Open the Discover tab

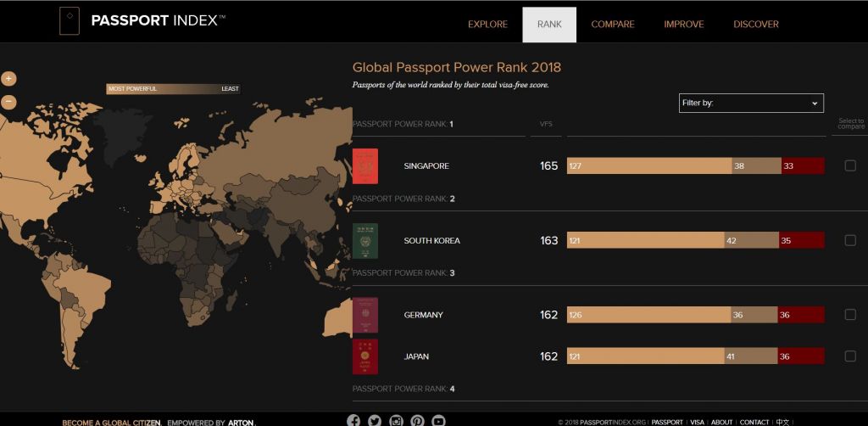755,25
